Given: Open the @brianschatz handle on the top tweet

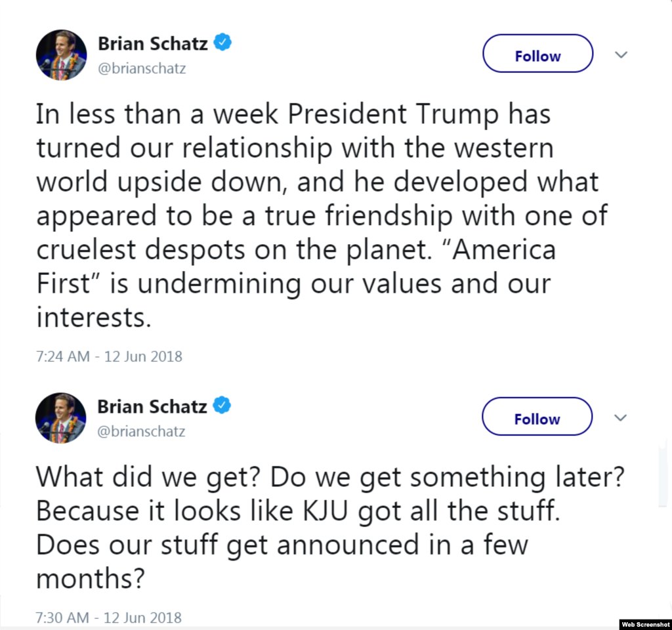Looking at the screenshot, I should click(x=142, y=68).
